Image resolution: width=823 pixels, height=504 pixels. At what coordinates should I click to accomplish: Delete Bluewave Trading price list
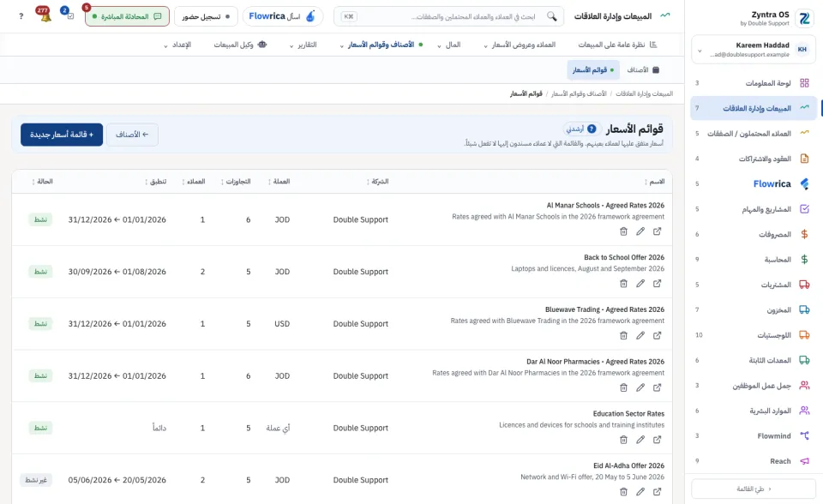[623, 335]
